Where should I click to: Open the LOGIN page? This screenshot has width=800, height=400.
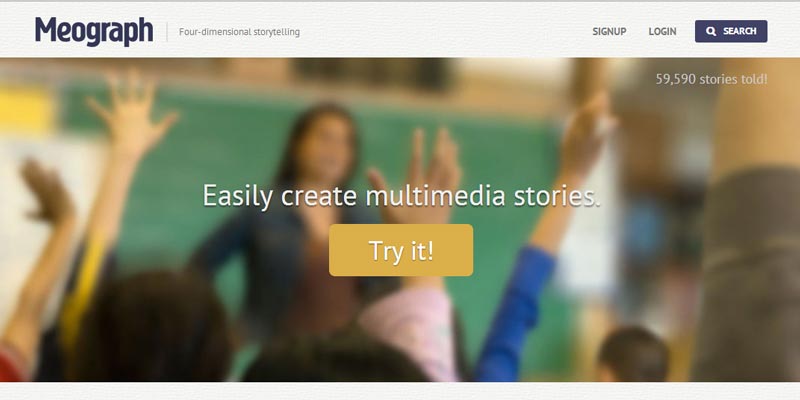(x=662, y=32)
